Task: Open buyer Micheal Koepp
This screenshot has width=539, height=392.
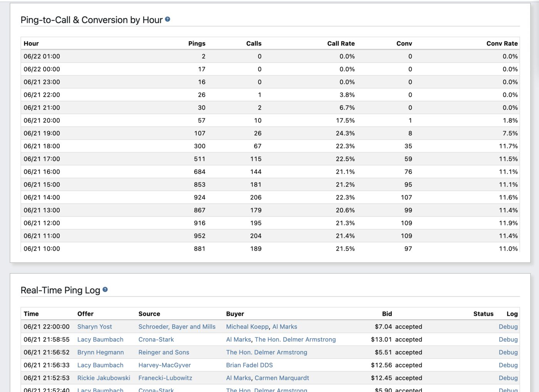Action: coord(247,327)
